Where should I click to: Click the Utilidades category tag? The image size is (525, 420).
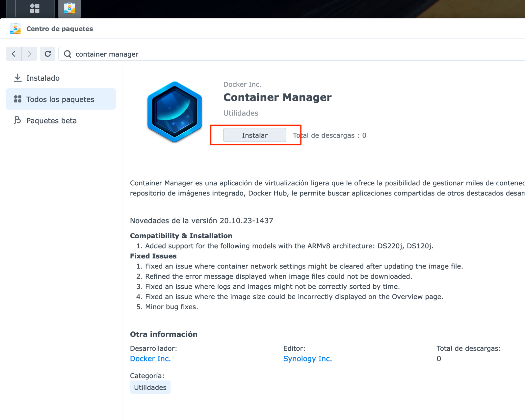point(150,387)
